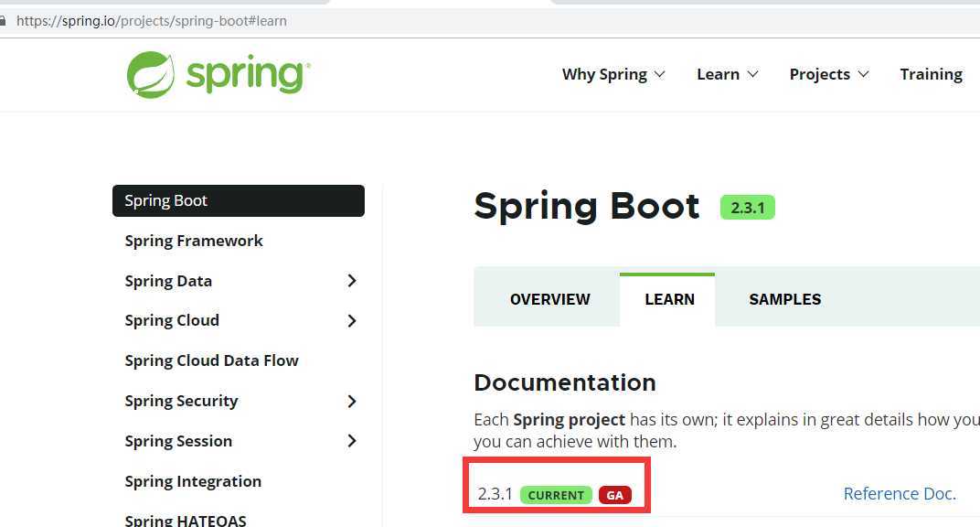Switch to the OVERVIEW tab

click(x=550, y=299)
